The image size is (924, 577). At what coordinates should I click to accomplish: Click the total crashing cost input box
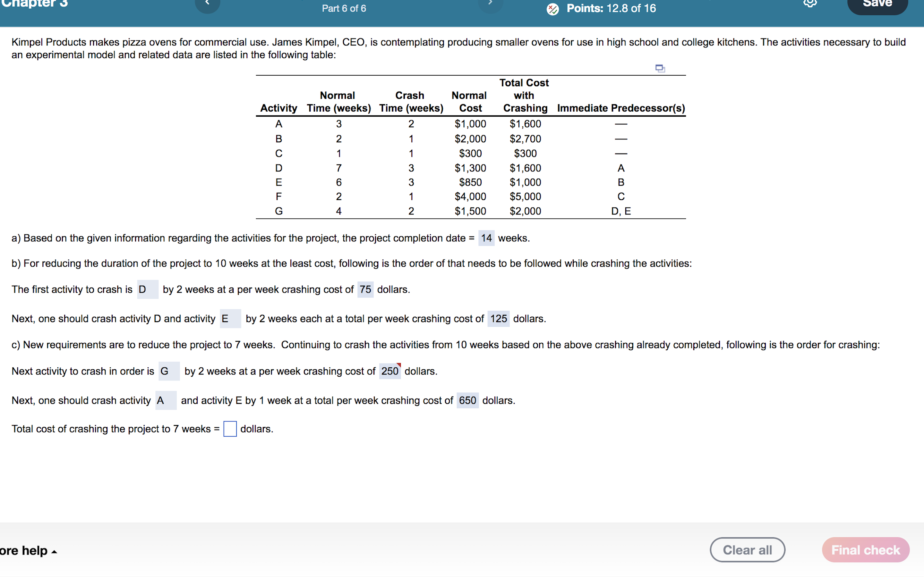(230, 429)
